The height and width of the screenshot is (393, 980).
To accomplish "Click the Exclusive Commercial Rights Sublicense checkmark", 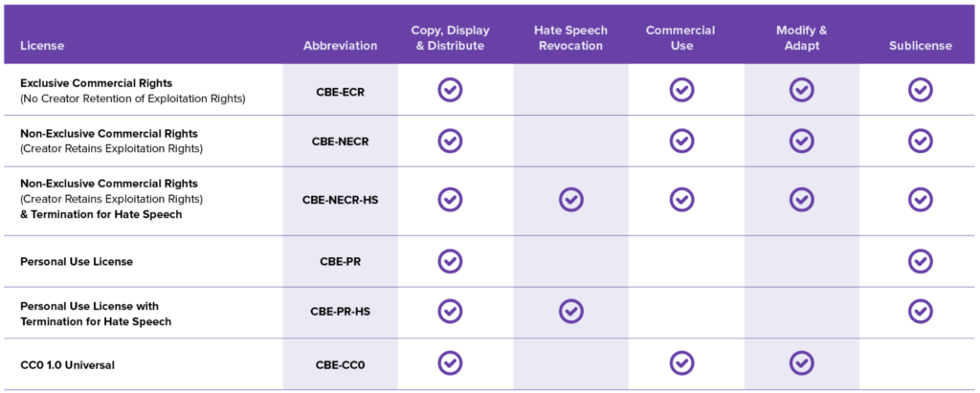I will click(920, 90).
